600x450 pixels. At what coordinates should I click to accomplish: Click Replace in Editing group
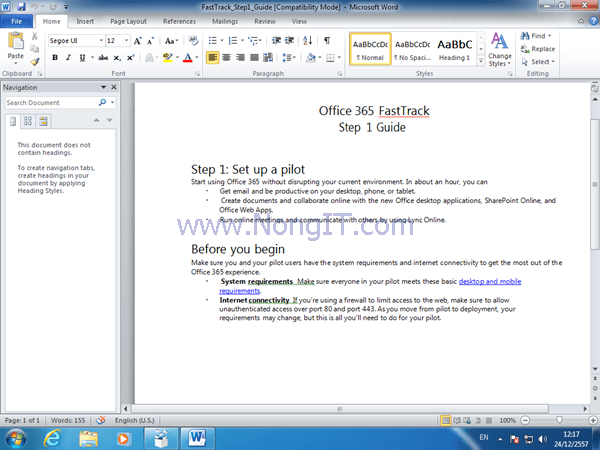538,49
